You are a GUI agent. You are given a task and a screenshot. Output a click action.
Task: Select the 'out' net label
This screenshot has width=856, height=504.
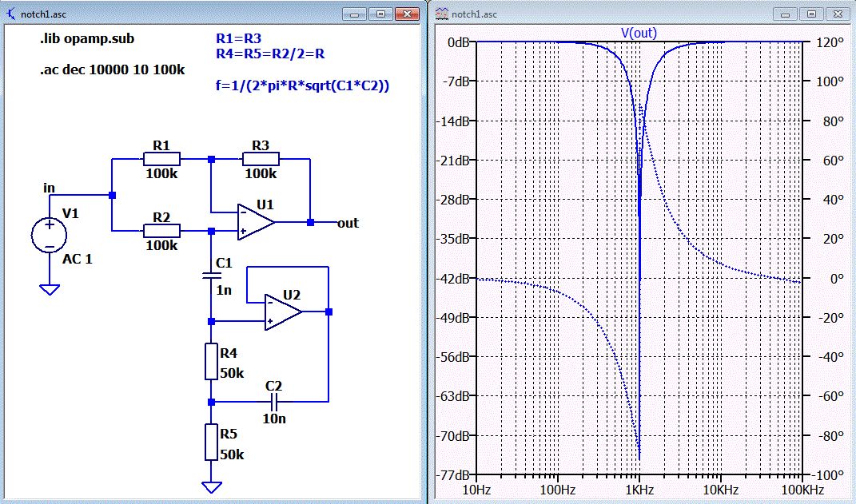(348, 223)
